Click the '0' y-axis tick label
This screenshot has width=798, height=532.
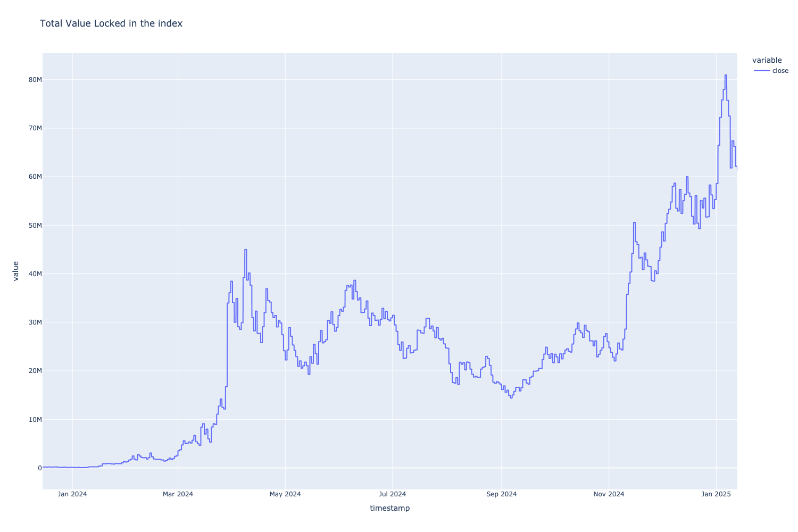(x=39, y=468)
